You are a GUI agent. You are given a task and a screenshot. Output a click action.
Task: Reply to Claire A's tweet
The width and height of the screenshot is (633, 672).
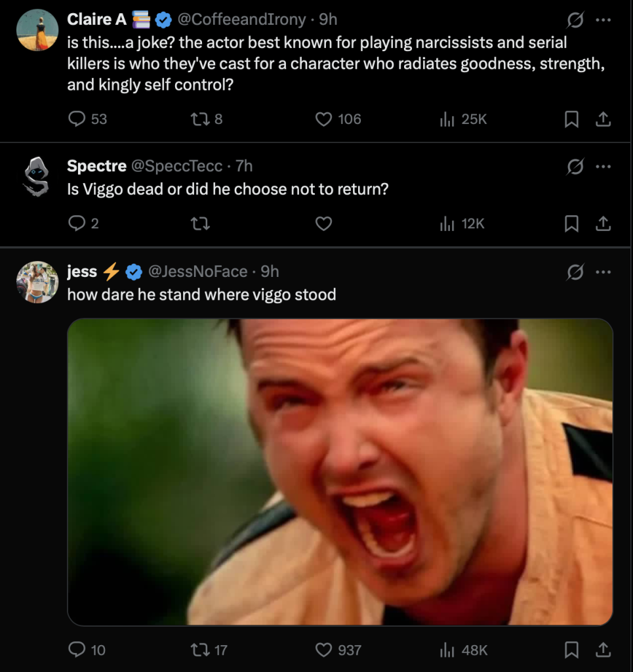coord(77,119)
